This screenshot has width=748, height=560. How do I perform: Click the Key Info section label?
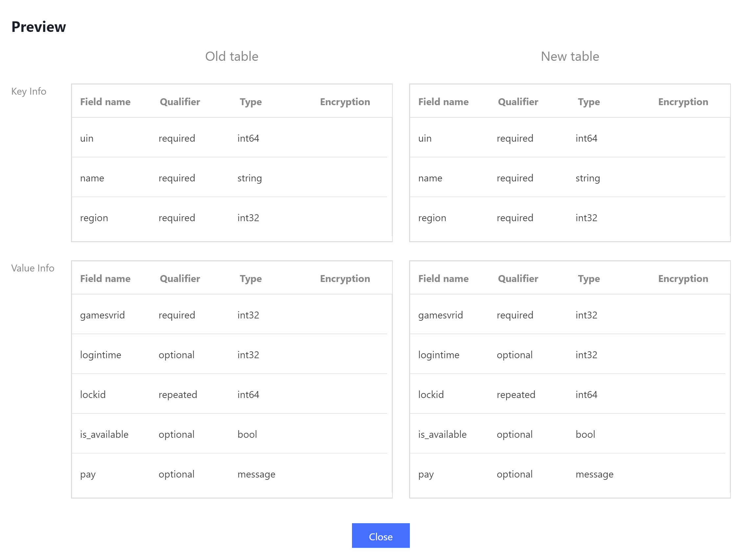[x=29, y=91]
